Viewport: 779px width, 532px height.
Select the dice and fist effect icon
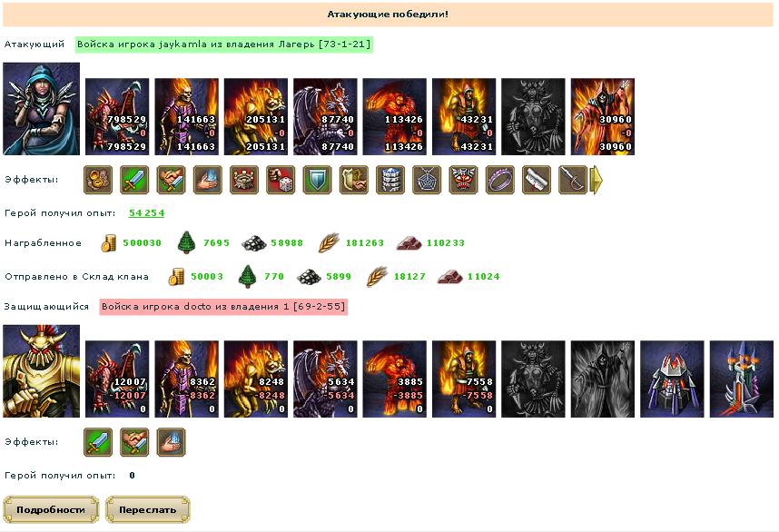281,180
